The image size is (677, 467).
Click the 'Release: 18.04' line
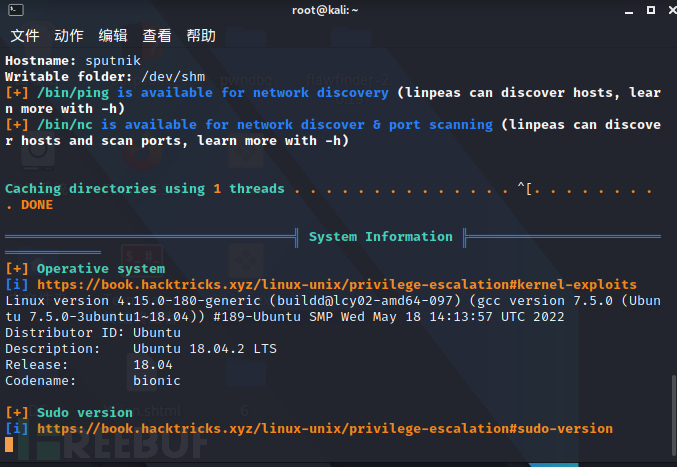pos(89,365)
